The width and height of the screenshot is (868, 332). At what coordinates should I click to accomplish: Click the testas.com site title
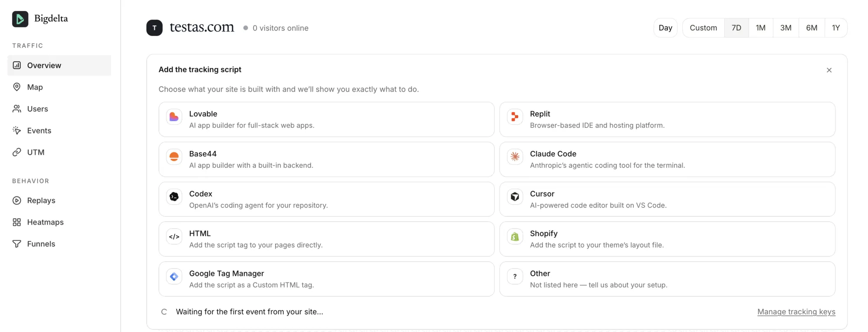click(202, 27)
